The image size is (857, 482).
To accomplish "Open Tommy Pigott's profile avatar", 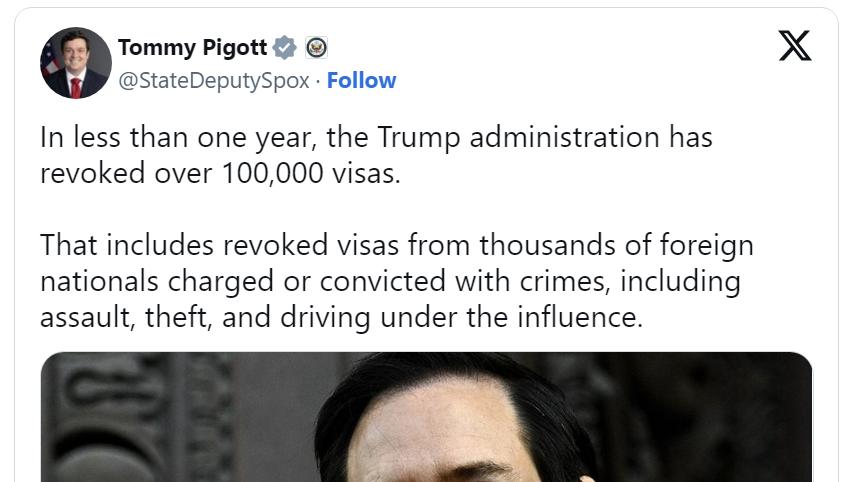I will click(x=74, y=63).
